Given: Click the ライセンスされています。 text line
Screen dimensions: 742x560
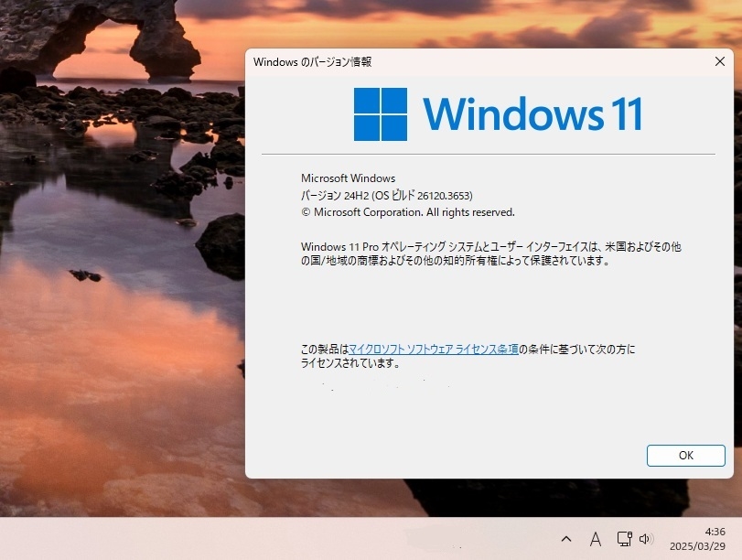Looking at the screenshot, I should (x=350, y=363).
